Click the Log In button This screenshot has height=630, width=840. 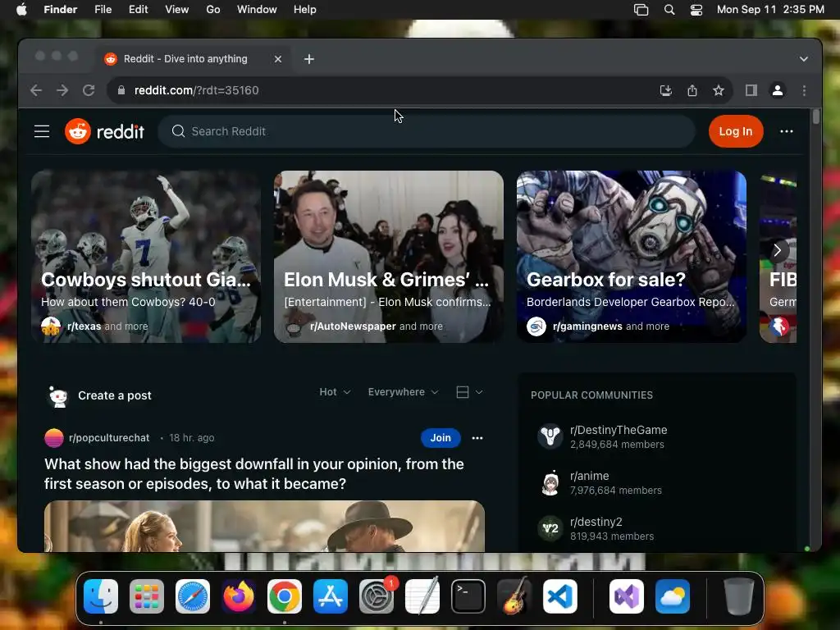point(736,131)
